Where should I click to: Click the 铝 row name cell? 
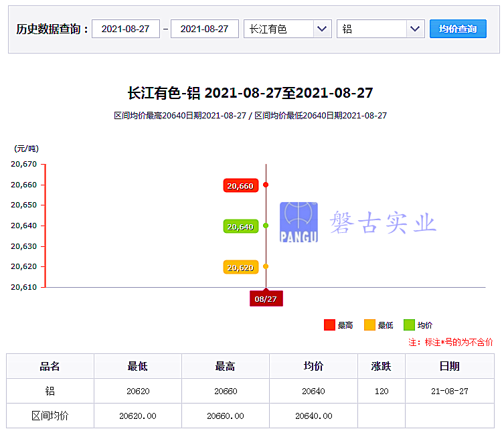click(x=50, y=391)
